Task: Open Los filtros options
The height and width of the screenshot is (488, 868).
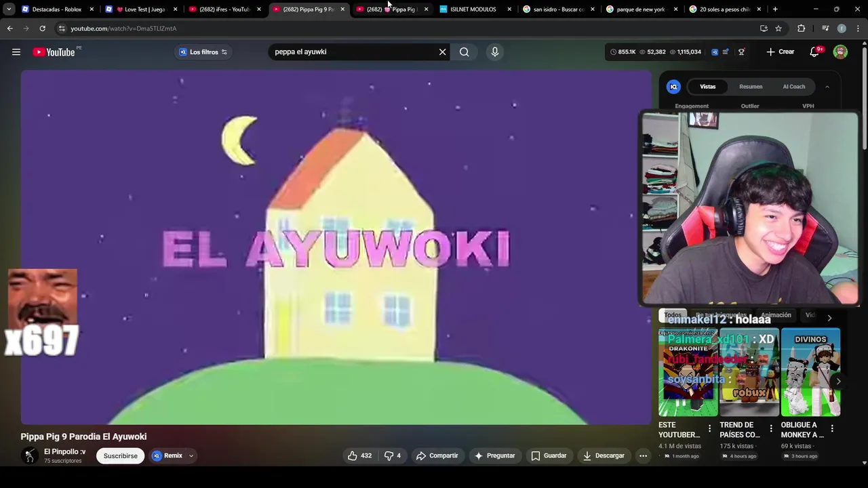Action: pyautogui.click(x=203, y=52)
